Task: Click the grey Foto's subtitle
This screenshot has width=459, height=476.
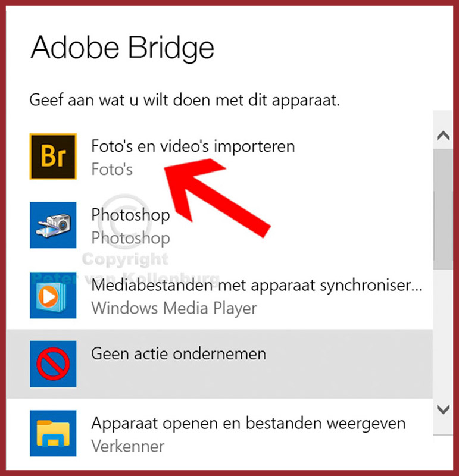Action: [x=112, y=169]
